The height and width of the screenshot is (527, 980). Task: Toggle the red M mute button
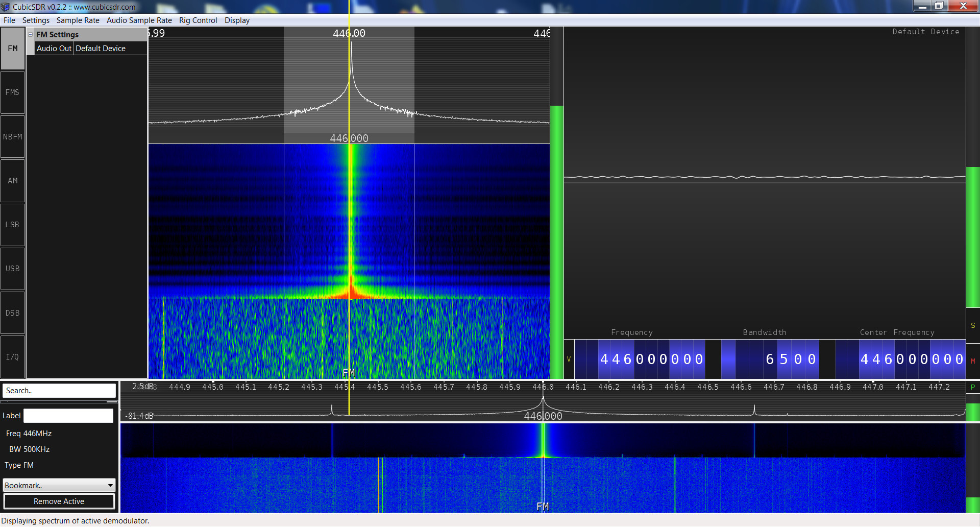coord(973,361)
